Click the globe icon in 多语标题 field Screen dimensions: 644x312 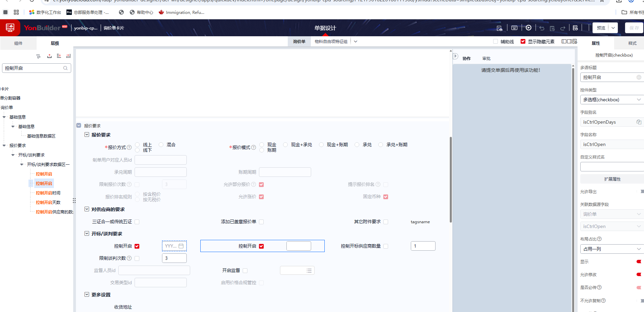point(639,77)
